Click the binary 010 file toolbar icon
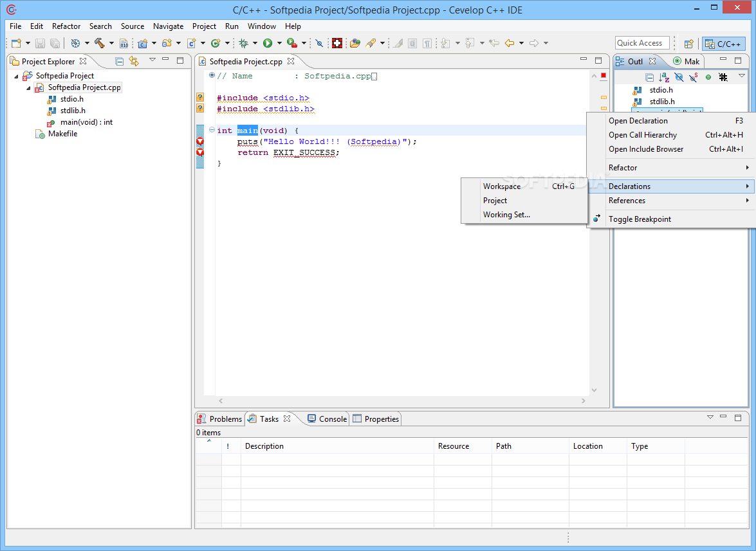The image size is (756, 551). click(x=124, y=43)
